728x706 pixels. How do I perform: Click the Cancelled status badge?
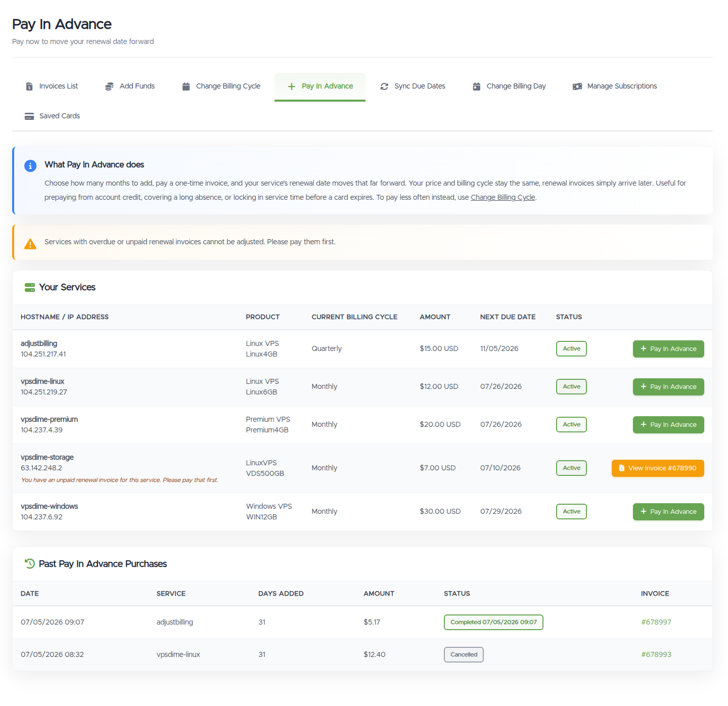click(464, 654)
